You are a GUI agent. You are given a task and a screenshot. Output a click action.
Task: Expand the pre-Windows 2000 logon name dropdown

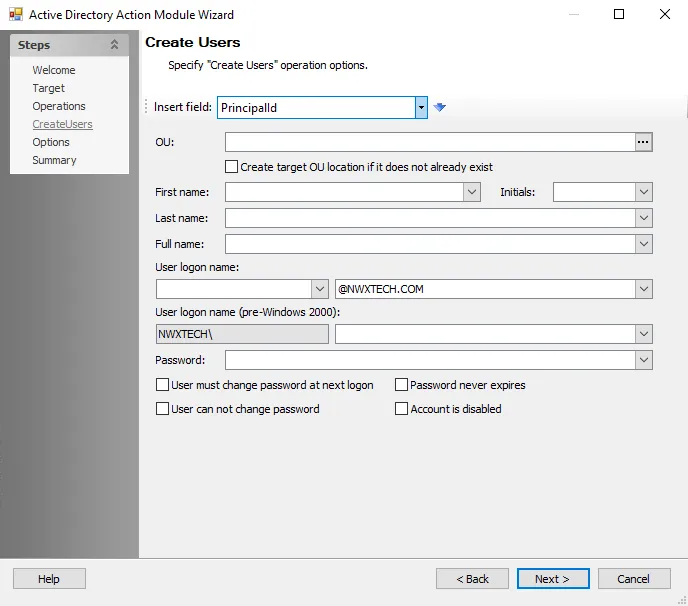[x=644, y=334]
